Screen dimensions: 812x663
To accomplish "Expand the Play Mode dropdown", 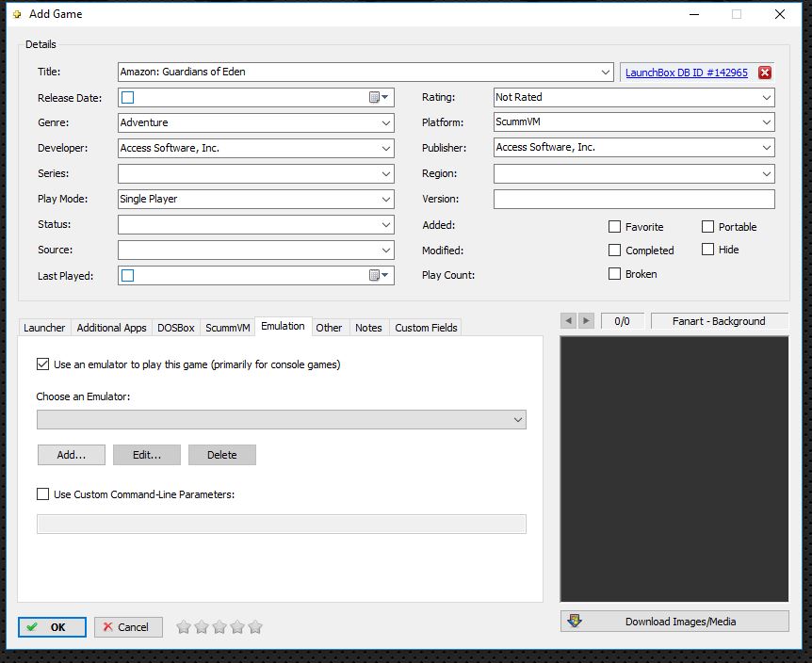I will click(x=386, y=200).
